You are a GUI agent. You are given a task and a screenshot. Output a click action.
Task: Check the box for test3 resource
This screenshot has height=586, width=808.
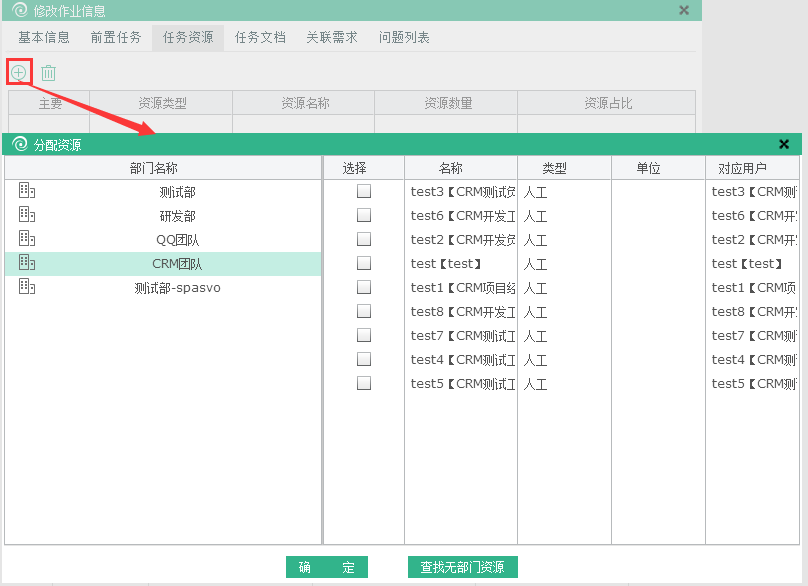[364, 191]
